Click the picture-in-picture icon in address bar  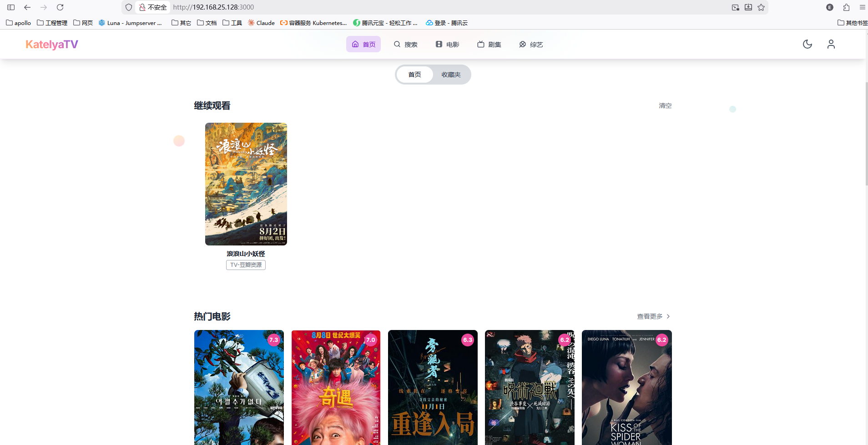[736, 7]
